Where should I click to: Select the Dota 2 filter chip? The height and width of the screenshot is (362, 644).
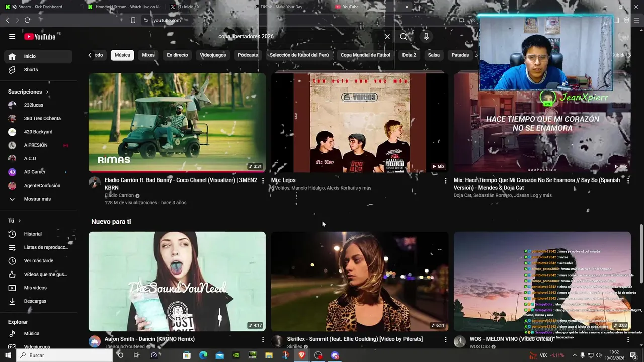click(x=409, y=55)
